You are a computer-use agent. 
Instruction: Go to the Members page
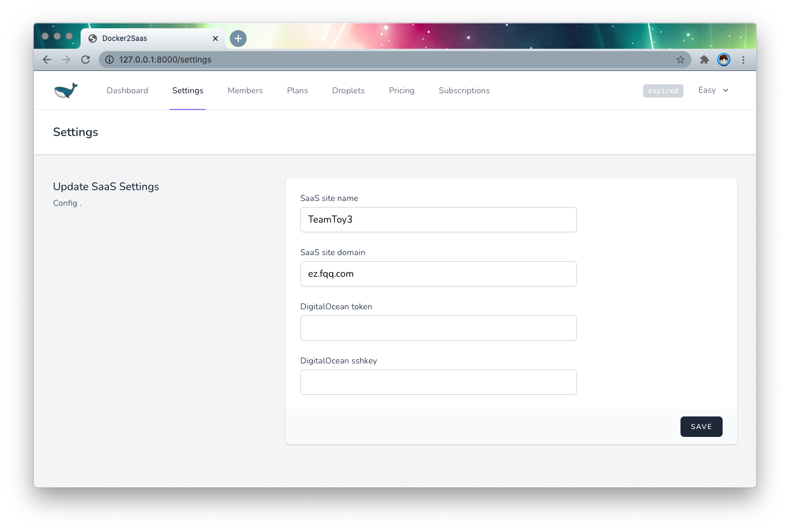click(x=245, y=90)
